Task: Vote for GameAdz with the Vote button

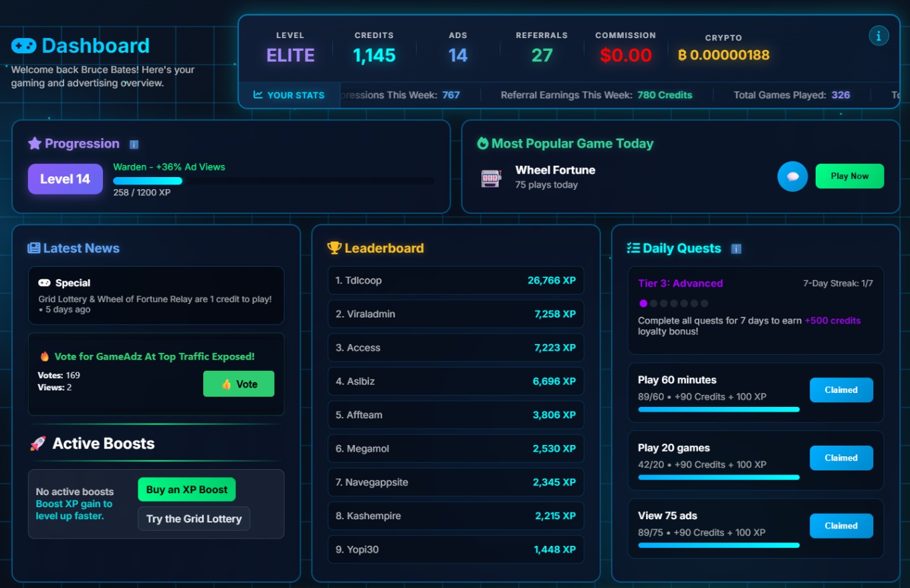Action: [239, 384]
